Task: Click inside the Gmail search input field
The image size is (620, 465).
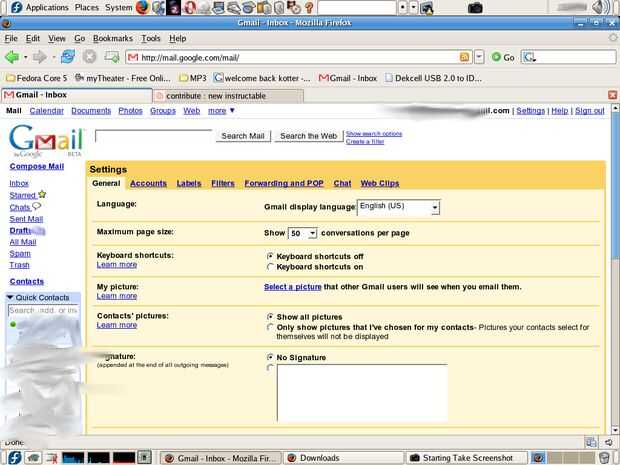Action: (154, 136)
